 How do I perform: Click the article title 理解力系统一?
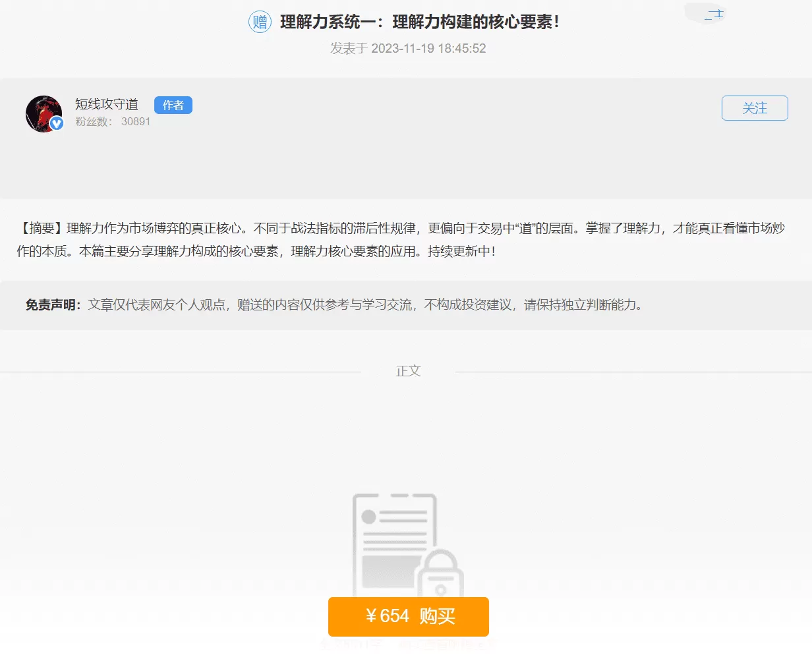[x=420, y=22]
